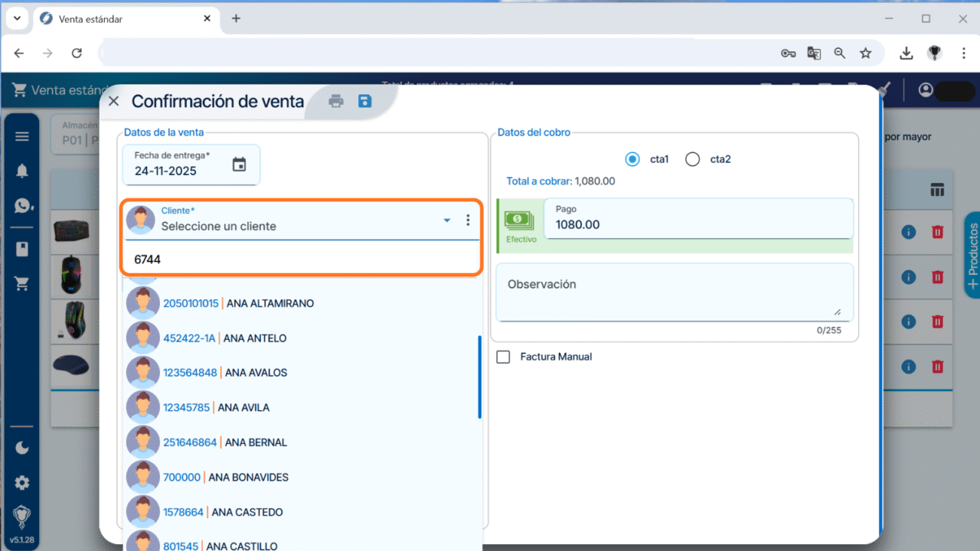Expand the Cliente dropdown arrow
The height and width of the screenshot is (551, 980).
coord(446,220)
